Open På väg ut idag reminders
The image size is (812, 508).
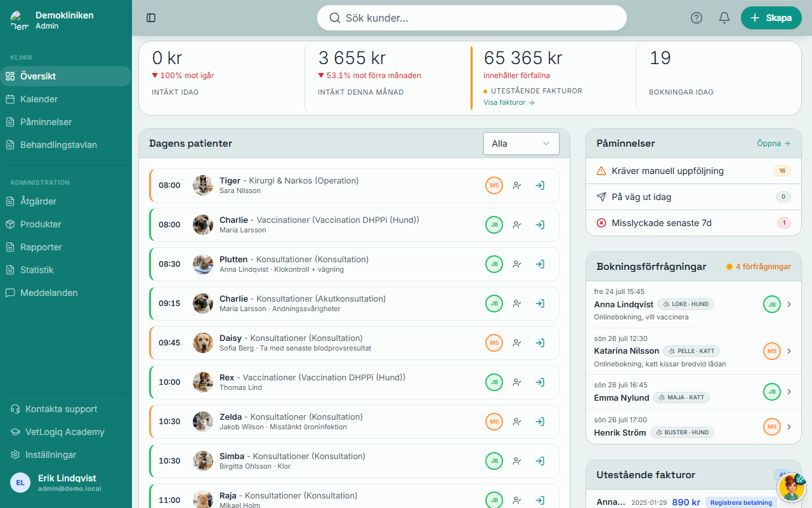[x=693, y=197]
